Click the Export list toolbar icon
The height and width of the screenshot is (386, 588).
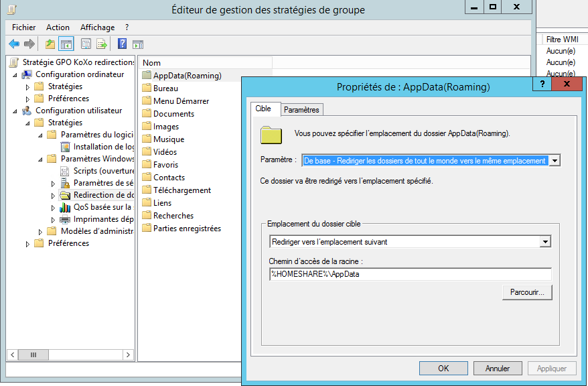(102, 44)
